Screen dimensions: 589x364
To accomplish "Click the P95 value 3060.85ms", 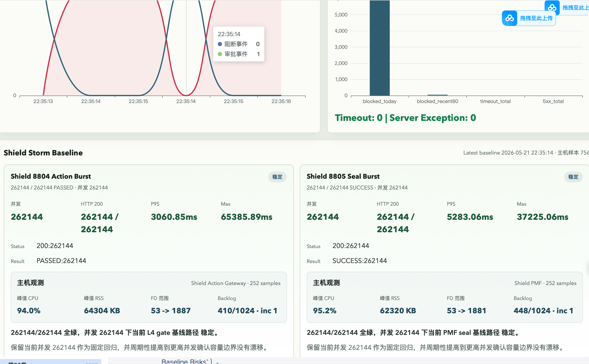I will (x=174, y=217).
